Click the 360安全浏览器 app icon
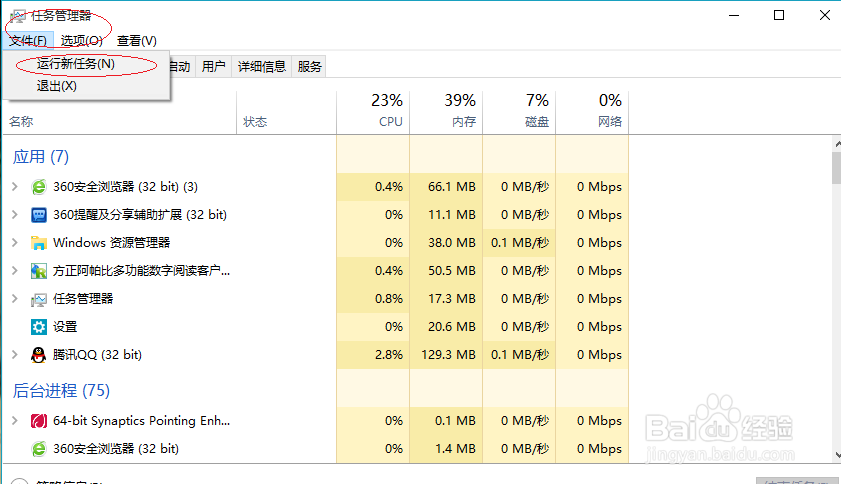 39,187
